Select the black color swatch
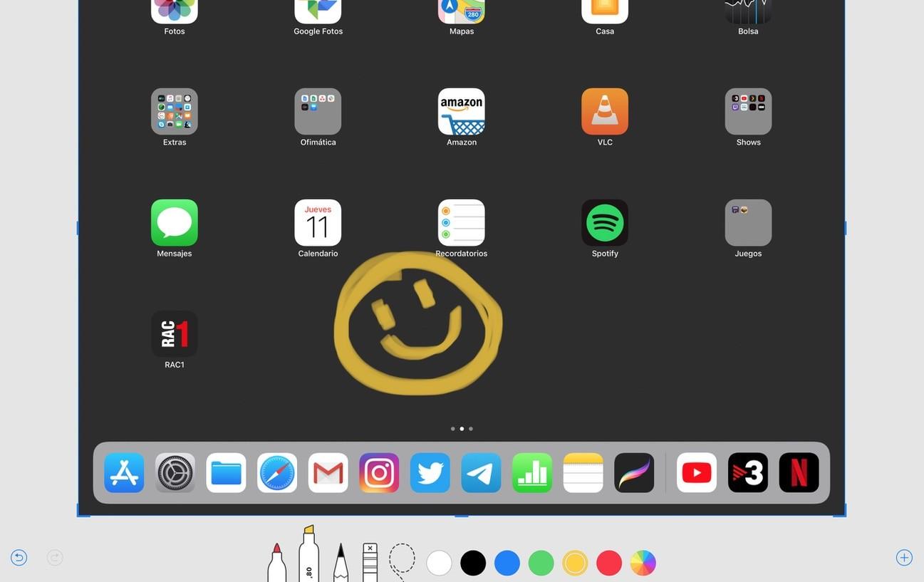Image resolution: width=924 pixels, height=582 pixels. pyautogui.click(x=473, y=563)
